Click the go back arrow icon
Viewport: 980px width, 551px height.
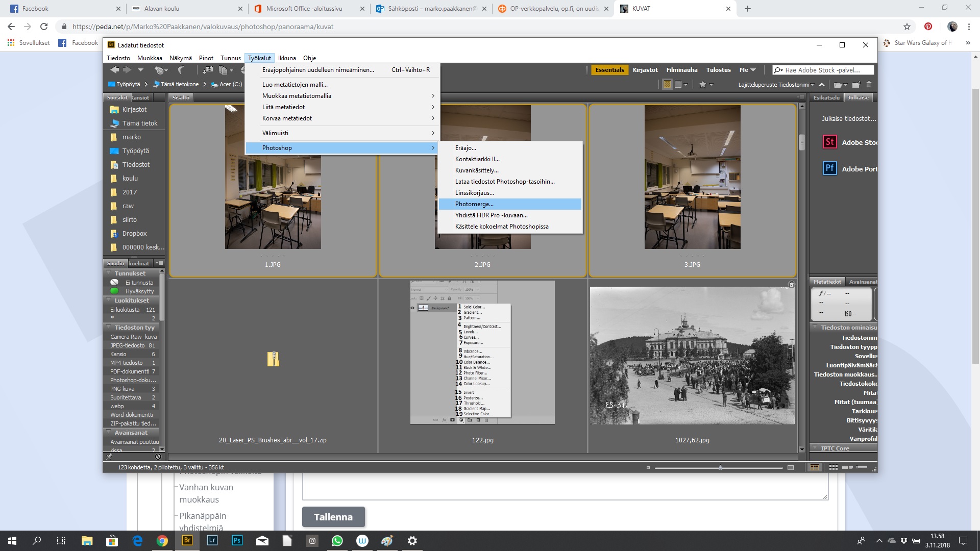[114, 70]
